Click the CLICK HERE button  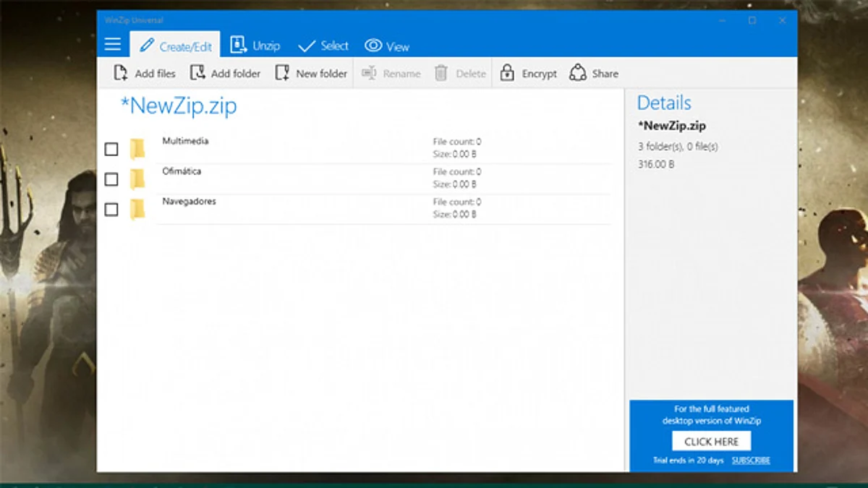pos(711,441)
